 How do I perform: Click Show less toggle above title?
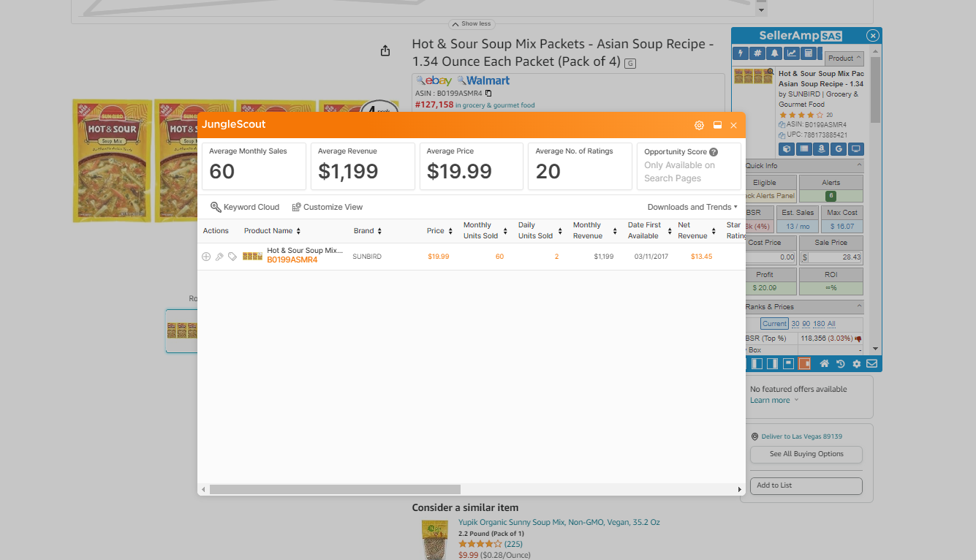(471, 23)
